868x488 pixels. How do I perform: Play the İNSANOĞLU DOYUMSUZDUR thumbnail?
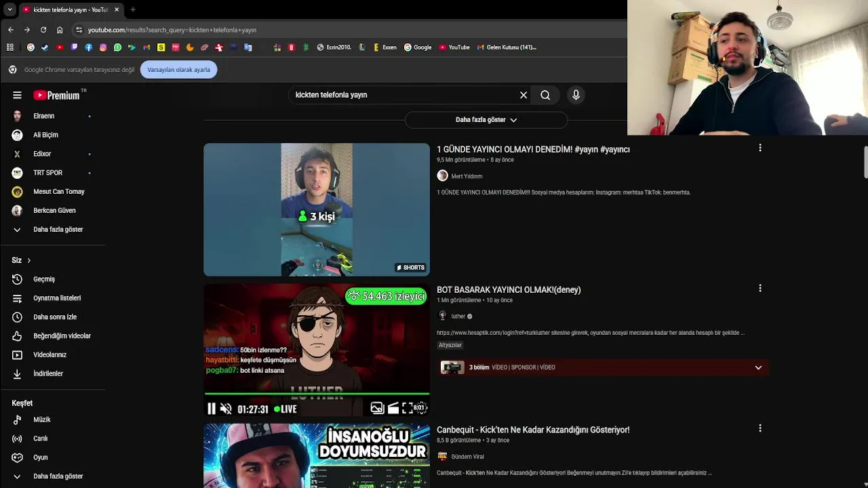tap(317, 455)
